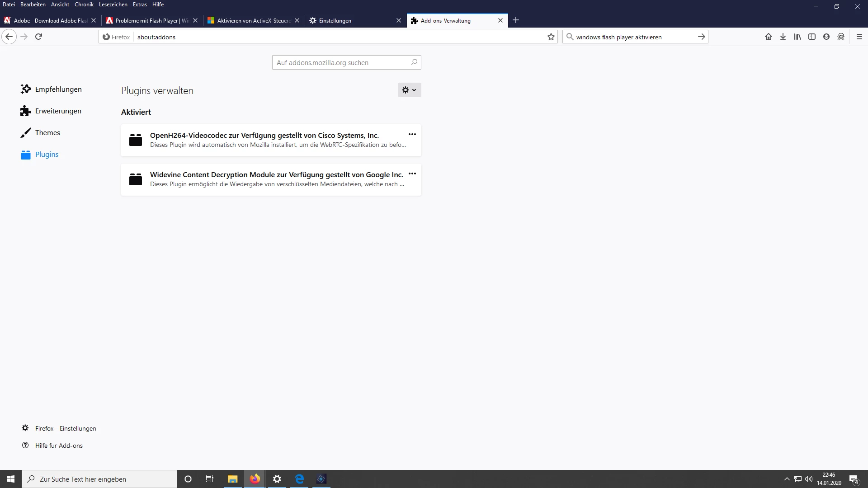Open the Library bookshelf icon
The image size is (868, 488).
pos(797,37)
